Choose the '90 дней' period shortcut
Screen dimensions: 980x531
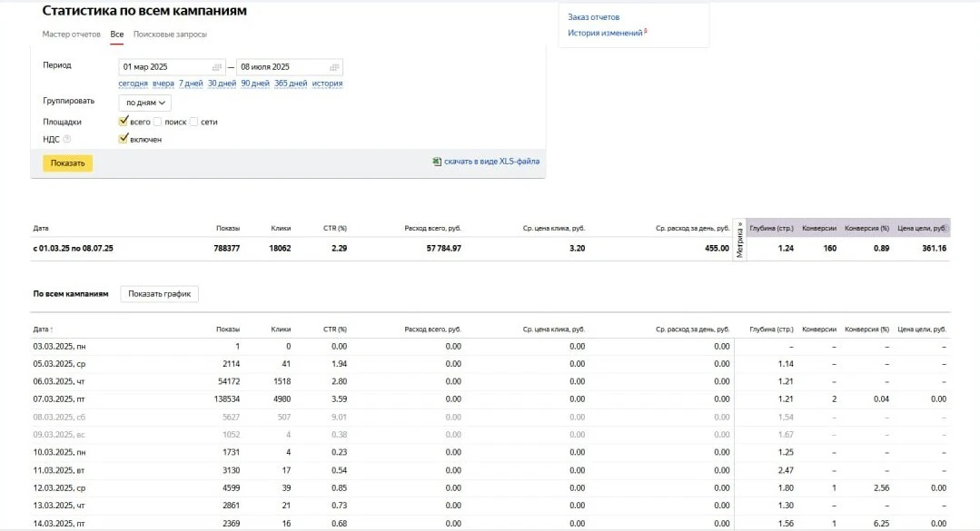click(x=255, y=84)
